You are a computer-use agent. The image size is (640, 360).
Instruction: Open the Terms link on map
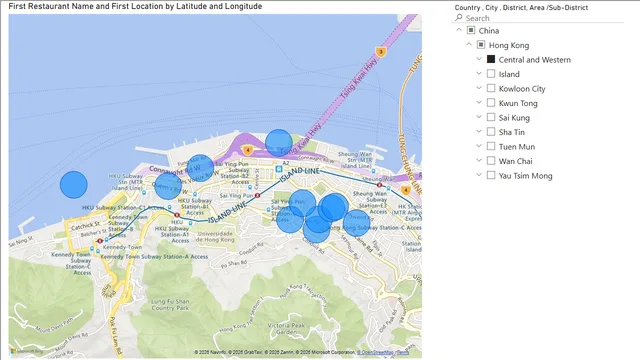point(403,352)
